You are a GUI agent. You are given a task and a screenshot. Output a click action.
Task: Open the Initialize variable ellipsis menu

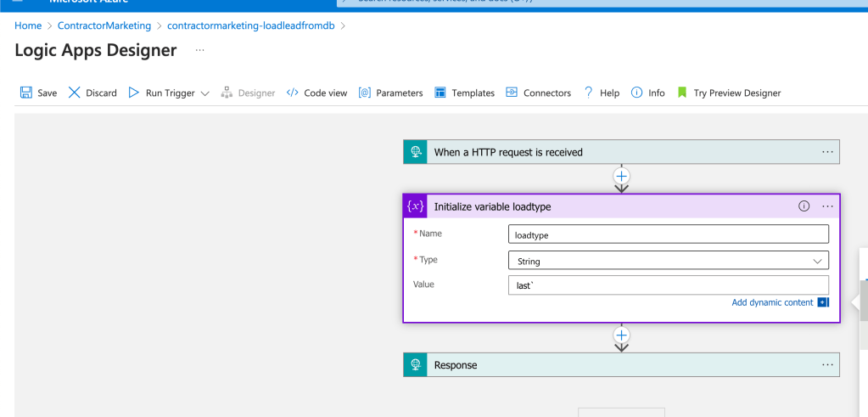[827, 206]
